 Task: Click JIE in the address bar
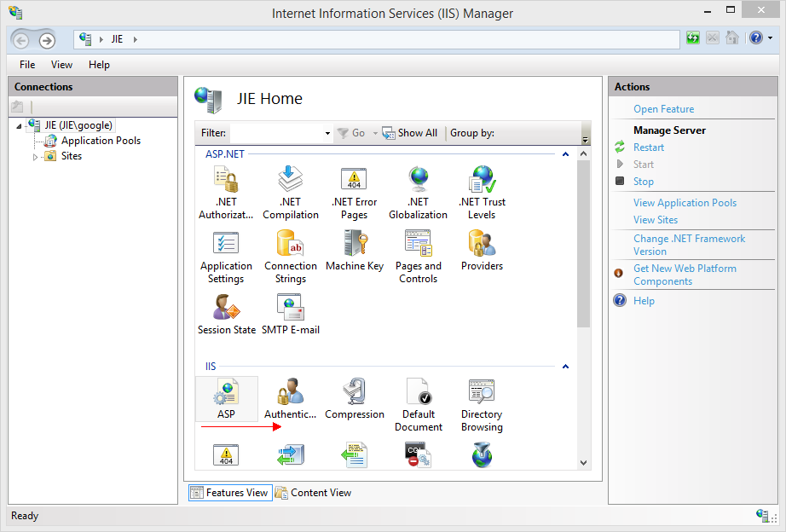point(117,39)
